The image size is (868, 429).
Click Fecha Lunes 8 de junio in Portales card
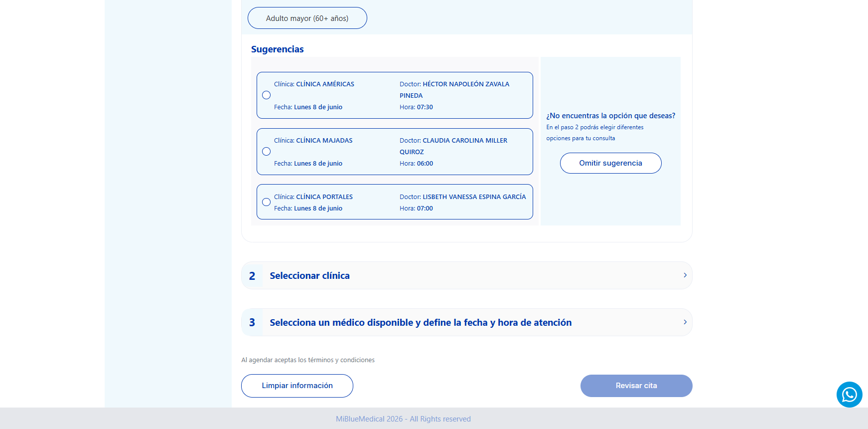(x=308, y=209)
